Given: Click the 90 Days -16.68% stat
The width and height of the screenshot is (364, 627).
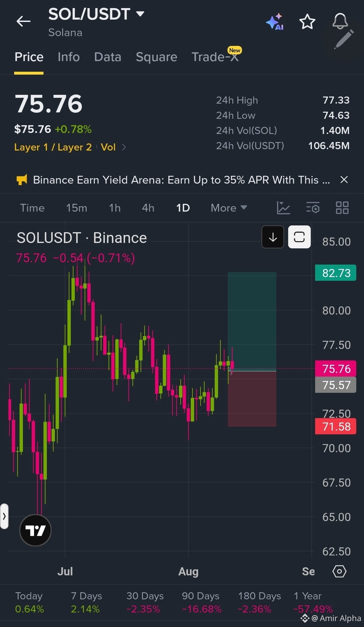Looking at the screenshot, I should click(x=202, y=602).
